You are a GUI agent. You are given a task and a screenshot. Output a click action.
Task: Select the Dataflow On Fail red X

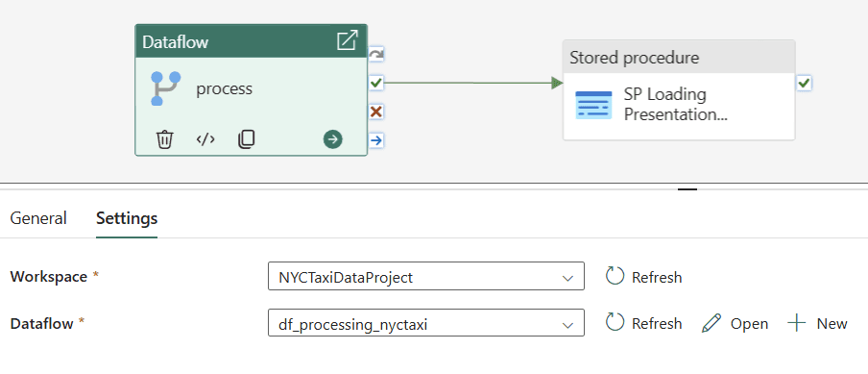(x=375, y=112)
